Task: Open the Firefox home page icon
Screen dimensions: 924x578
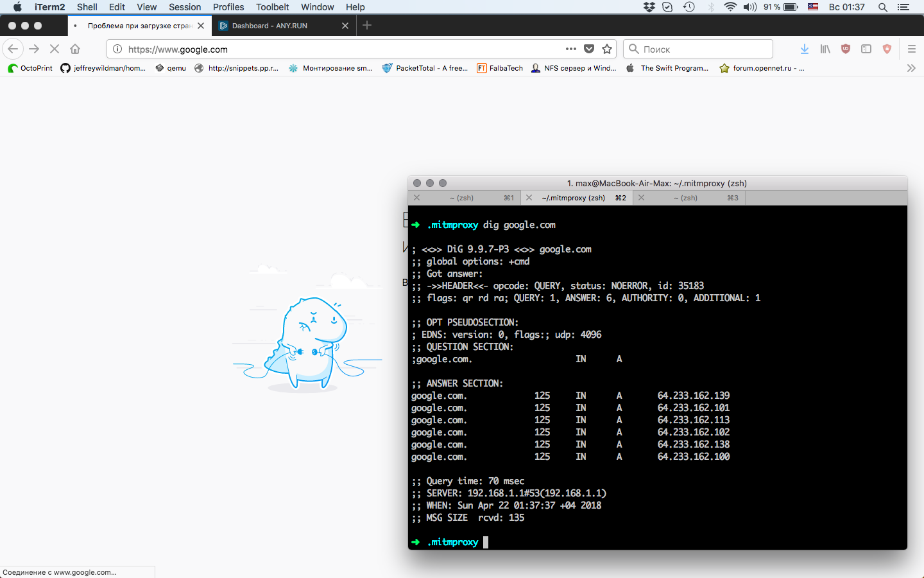Action: click(75, 49)
